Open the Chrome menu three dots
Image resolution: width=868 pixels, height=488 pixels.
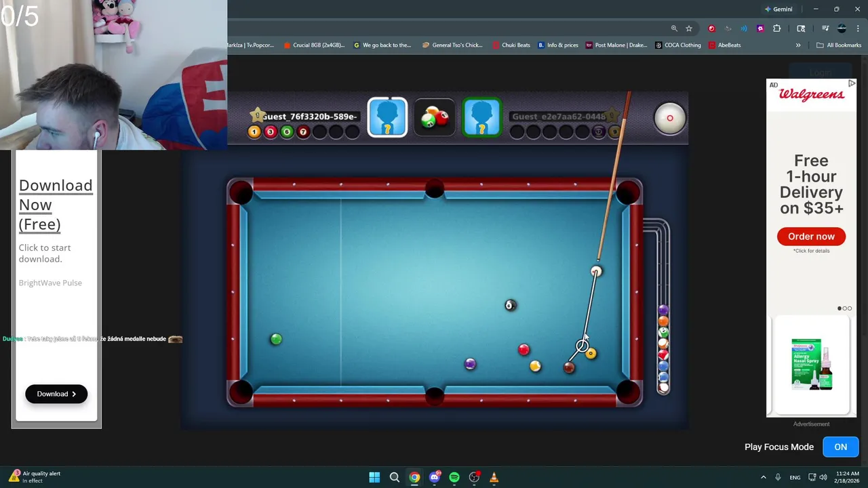(x=859, y=28)
